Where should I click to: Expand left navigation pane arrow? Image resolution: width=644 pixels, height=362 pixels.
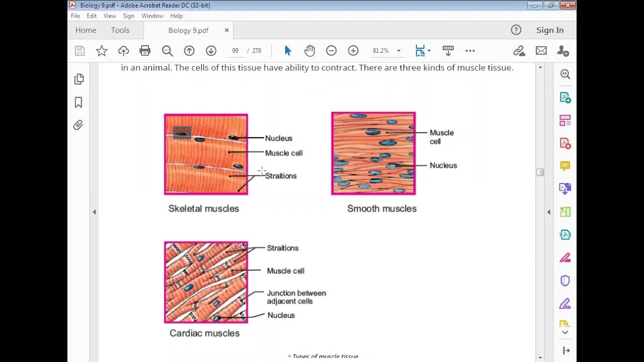click(94, 212)
